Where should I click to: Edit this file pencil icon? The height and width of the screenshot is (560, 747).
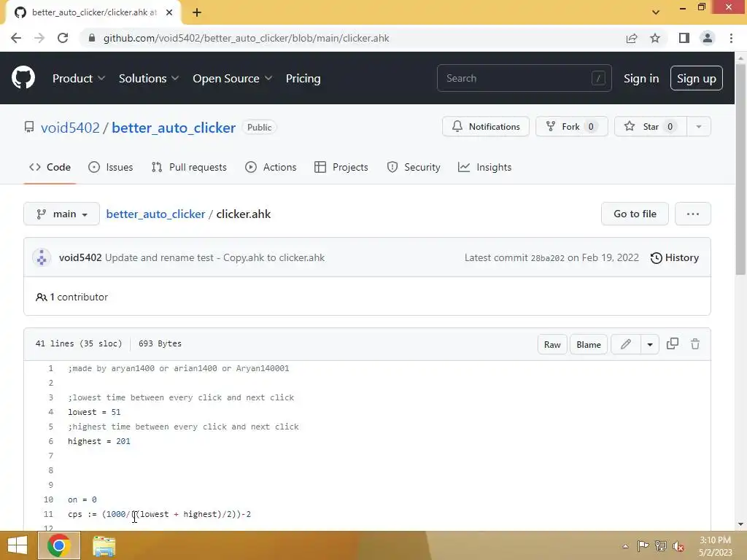point(625,344)
